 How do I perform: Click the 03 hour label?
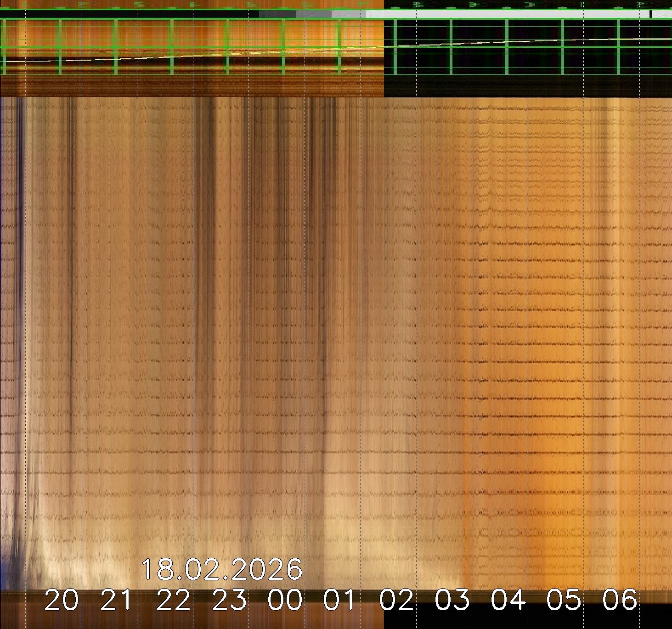click(452, 600)
